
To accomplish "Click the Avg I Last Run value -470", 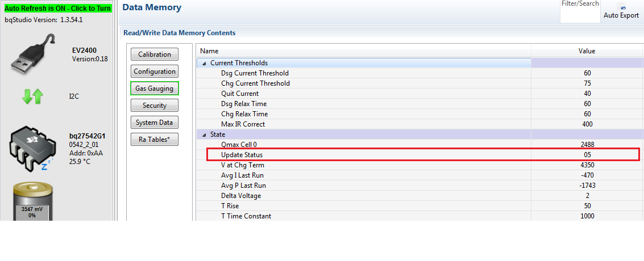I will point(587,175).
